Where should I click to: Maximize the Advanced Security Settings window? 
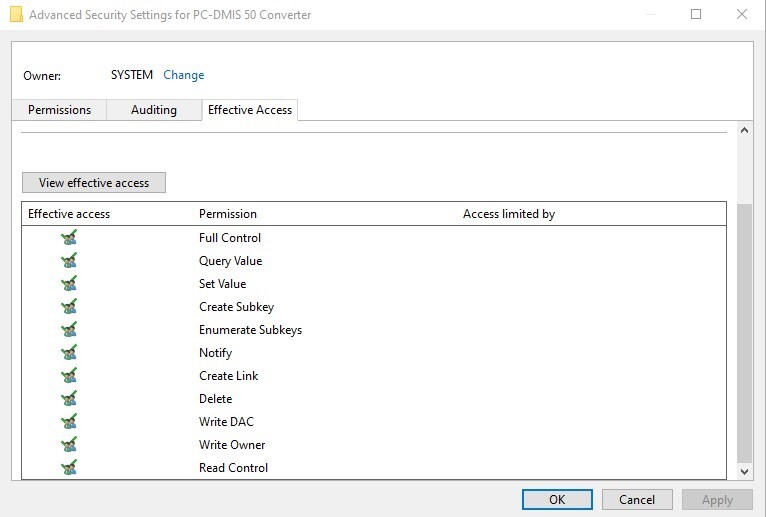(696, 14)
